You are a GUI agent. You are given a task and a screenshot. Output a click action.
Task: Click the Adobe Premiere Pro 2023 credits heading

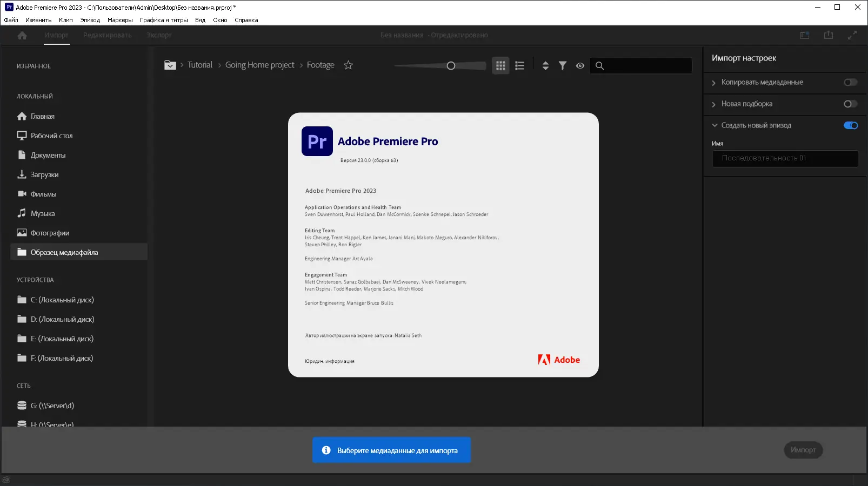(x=340, y=191)
